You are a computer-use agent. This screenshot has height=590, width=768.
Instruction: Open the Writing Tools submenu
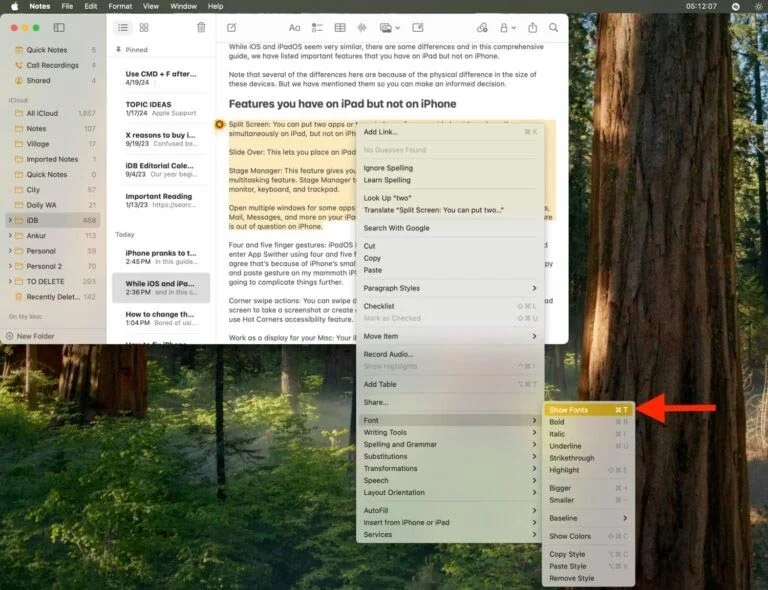(450, 432)
